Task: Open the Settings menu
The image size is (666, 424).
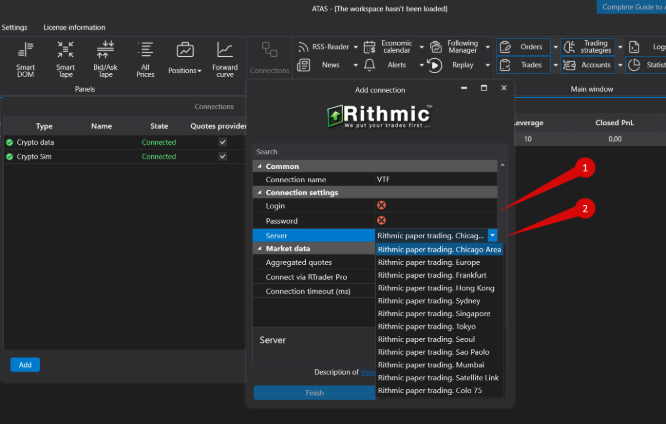Action: pyautogui.click(x=14, y=27)
